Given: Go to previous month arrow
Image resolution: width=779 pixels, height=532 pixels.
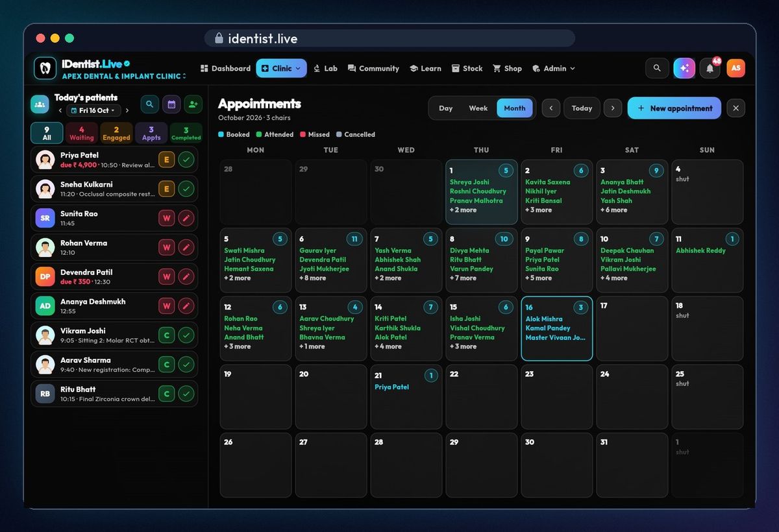Looking at the screenshot, I should (551, 108).
